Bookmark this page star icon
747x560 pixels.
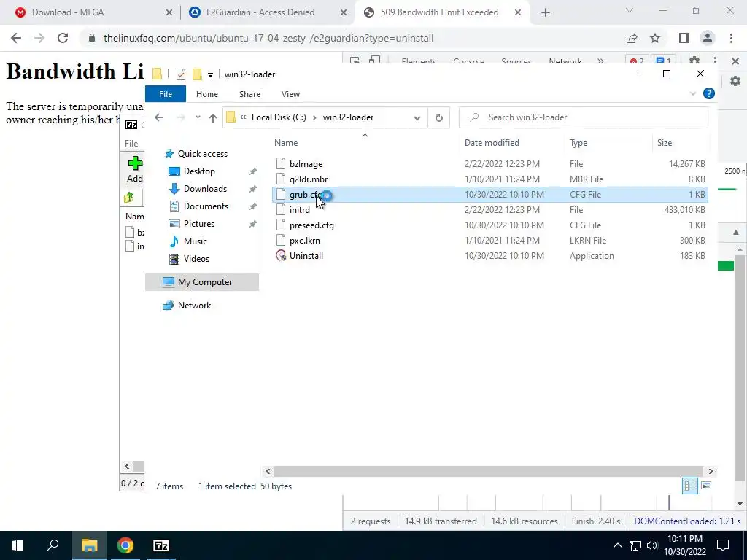[655, 38]
